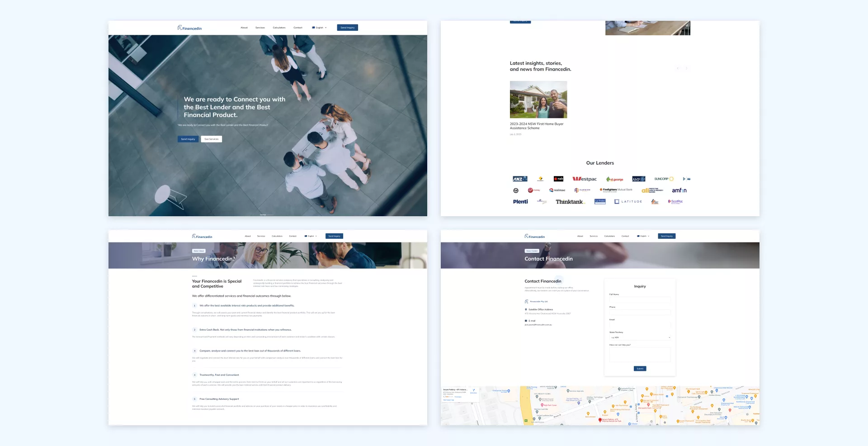The image size is (868, 446).
Task: Click the nab lender logo
Action: click(x=559, y=179)
